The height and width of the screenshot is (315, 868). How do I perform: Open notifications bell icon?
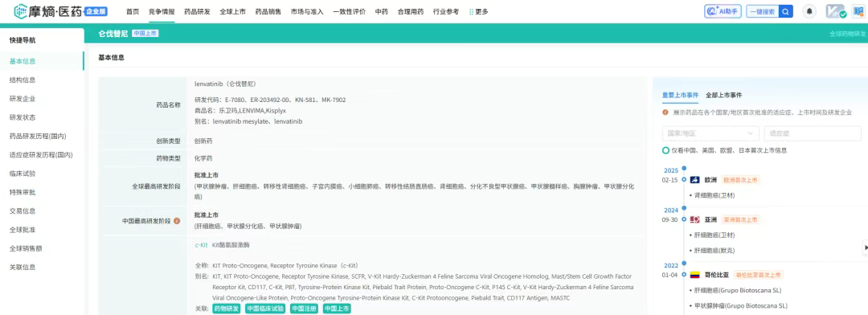pos(809,11)
